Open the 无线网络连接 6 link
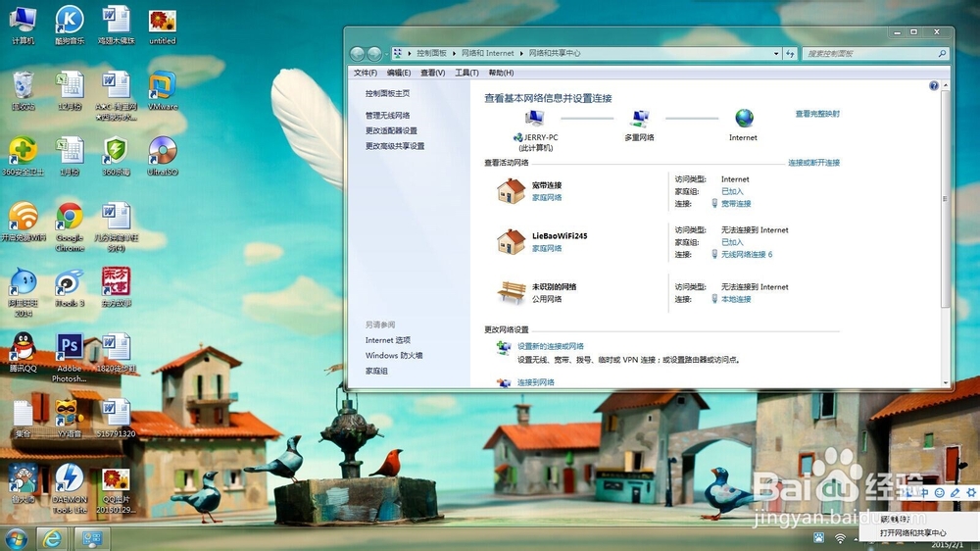980x551 pixels. (x=747, y=255)
